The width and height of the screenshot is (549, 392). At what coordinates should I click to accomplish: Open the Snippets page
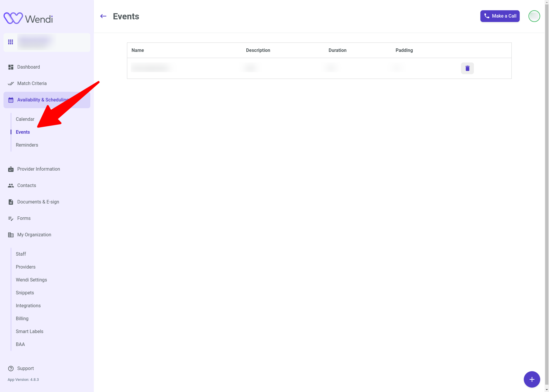(x=25, y=293)
